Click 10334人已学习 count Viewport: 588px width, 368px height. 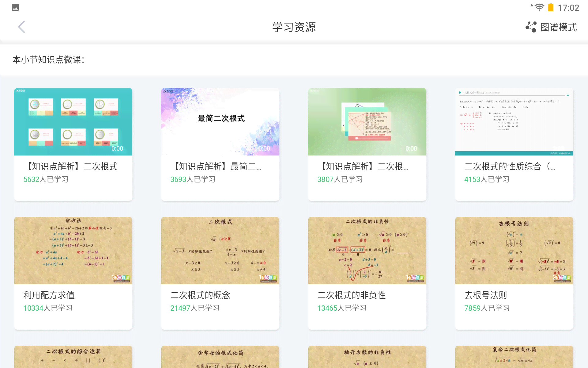[48, 308]
